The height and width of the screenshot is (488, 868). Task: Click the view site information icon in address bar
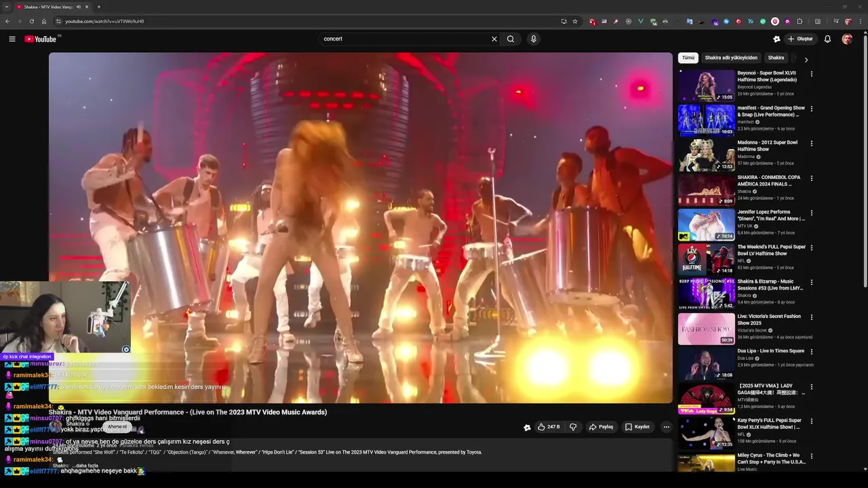point(59,21)
